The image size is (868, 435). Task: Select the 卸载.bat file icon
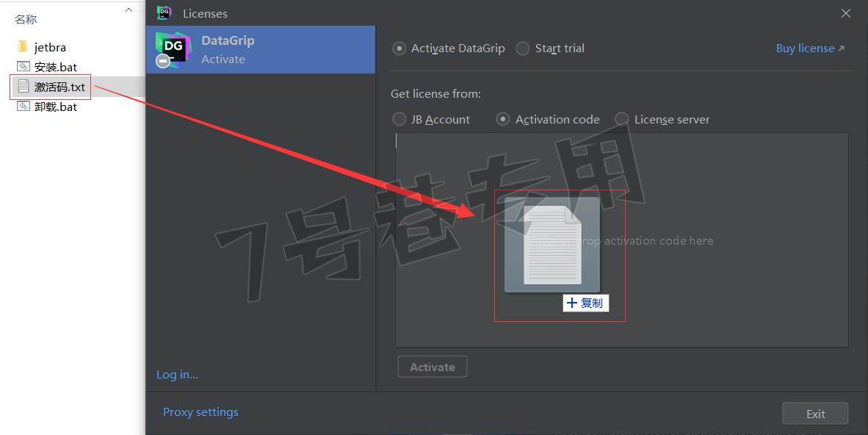click(x=23, y=107)
